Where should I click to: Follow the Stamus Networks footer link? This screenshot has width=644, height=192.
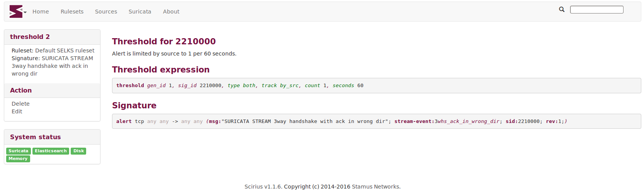click(376, 187)
